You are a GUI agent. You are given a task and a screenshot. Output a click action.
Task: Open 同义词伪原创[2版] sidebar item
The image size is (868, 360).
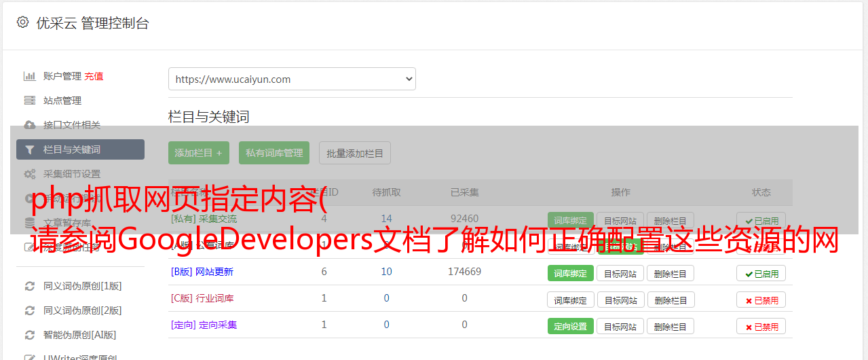83,310
